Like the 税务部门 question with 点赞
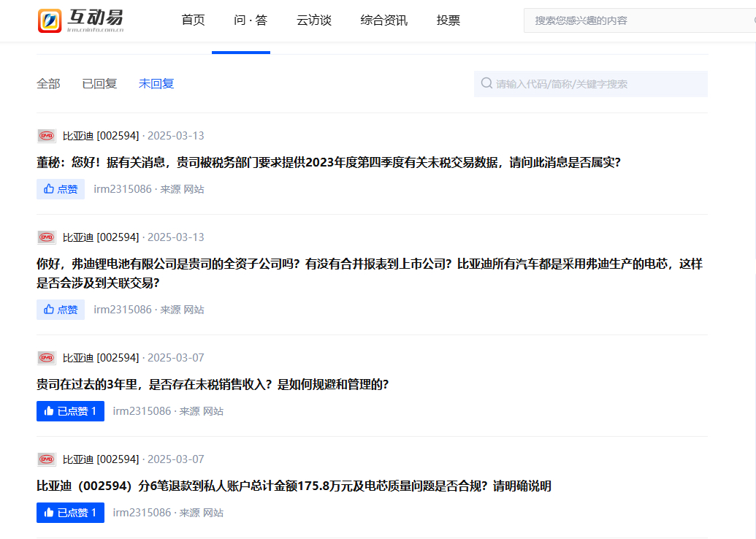756x539 pixels. [x=61, y=189]
